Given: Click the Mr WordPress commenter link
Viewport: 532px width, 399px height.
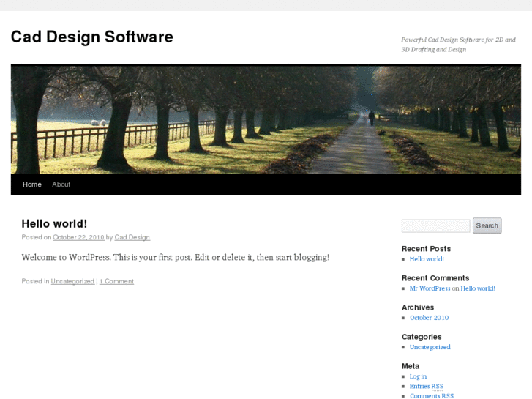Looking at the screenshot, I should point(430,288).
